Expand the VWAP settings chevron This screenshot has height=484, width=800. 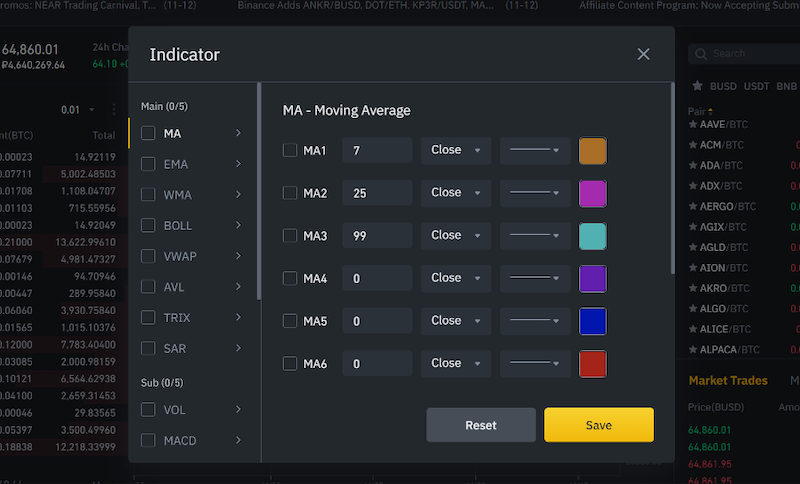[238, 256]
